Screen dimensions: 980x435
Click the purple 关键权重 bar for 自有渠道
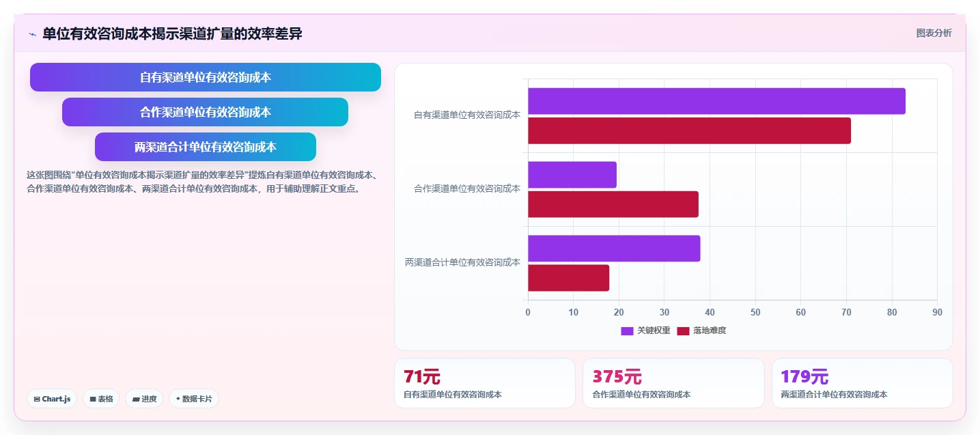[x=716, y=101]
